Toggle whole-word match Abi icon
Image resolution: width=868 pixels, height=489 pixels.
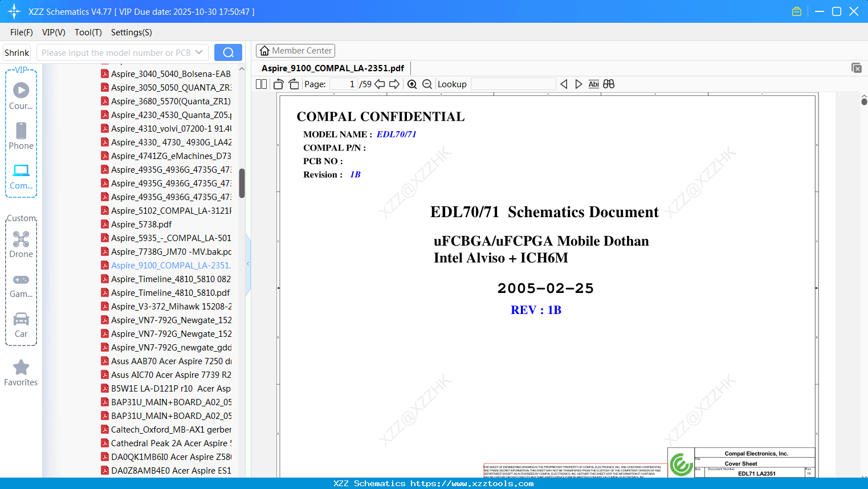tap(594, 84)
